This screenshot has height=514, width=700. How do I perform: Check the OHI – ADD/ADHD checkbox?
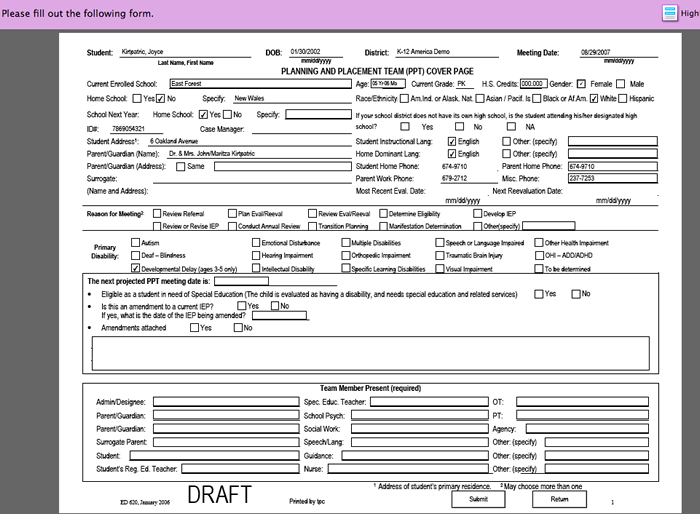[539, 255]
